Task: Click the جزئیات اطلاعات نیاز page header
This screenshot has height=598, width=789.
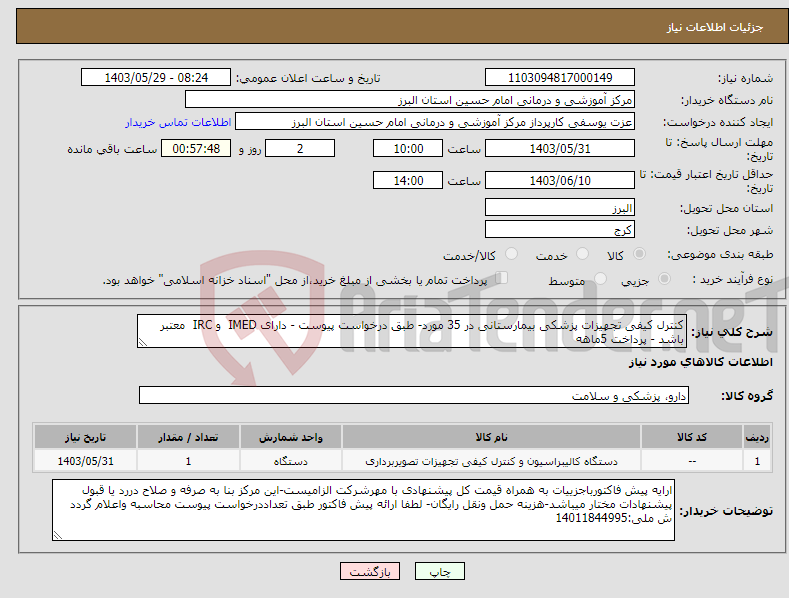Action: click(715, 27)
